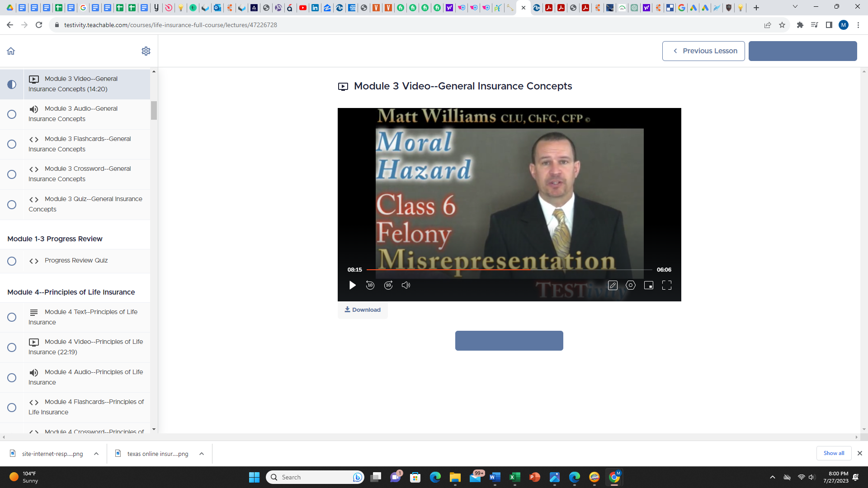Toggle the mute button on video
The height and width of the screenshot is (488, 868).
click(406, 285)
